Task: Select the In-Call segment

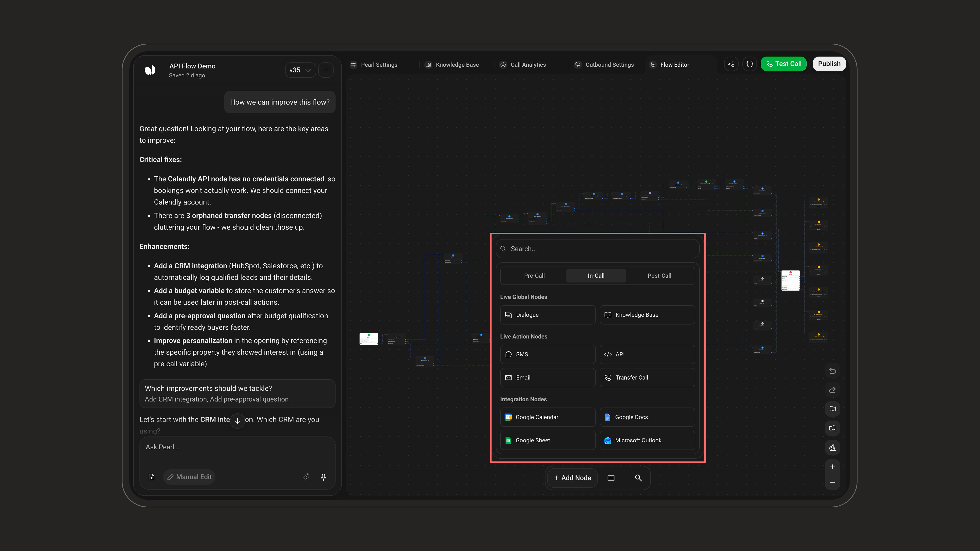Action: (596, 276)
